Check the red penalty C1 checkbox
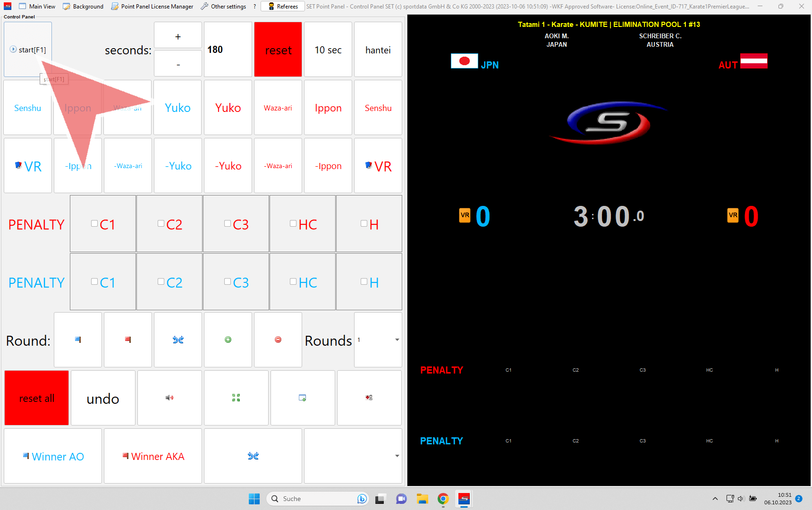The height and width of the screenshot is (510, 812). point(95,224)
